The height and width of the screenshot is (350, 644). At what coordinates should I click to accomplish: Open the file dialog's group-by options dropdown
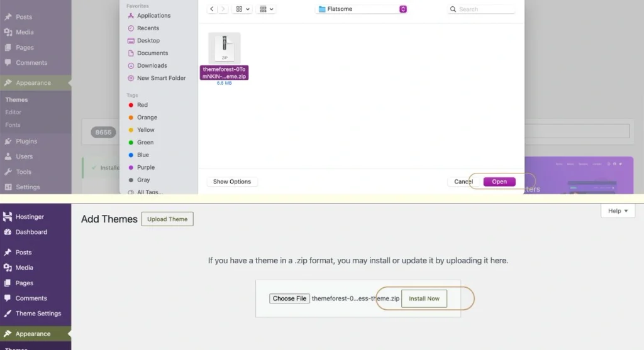(x=266, y=9)
